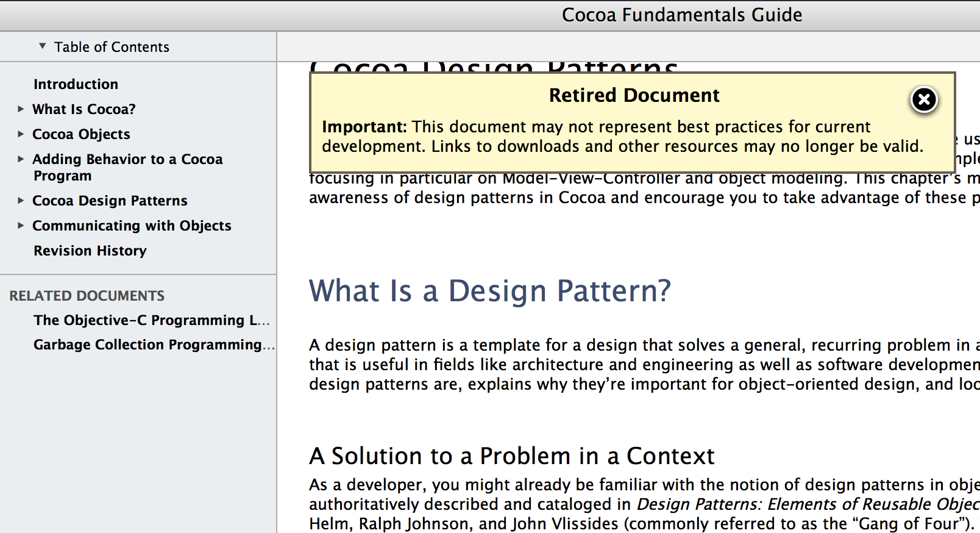The width and height of the screenshot is (980, 533).
Task: Click the Table of Contents label
Action: 112,47
